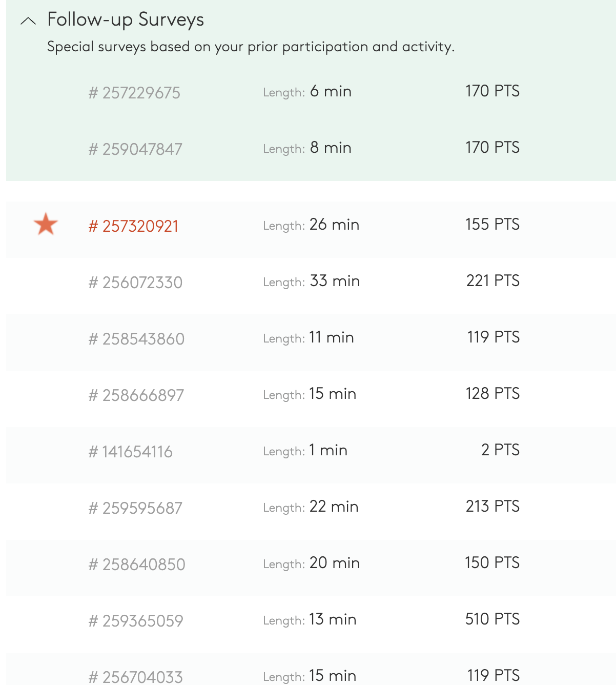Click the 213 PTS reward value
The width and height of the screenshot is (616, 685).
(x=492, y=506)
